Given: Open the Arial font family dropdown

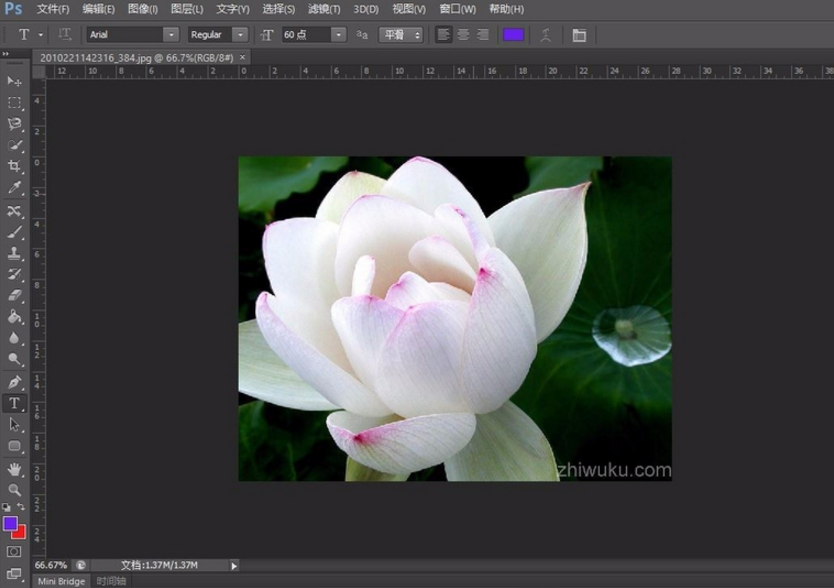Looking at the screenshot, I should coord(170,34).
